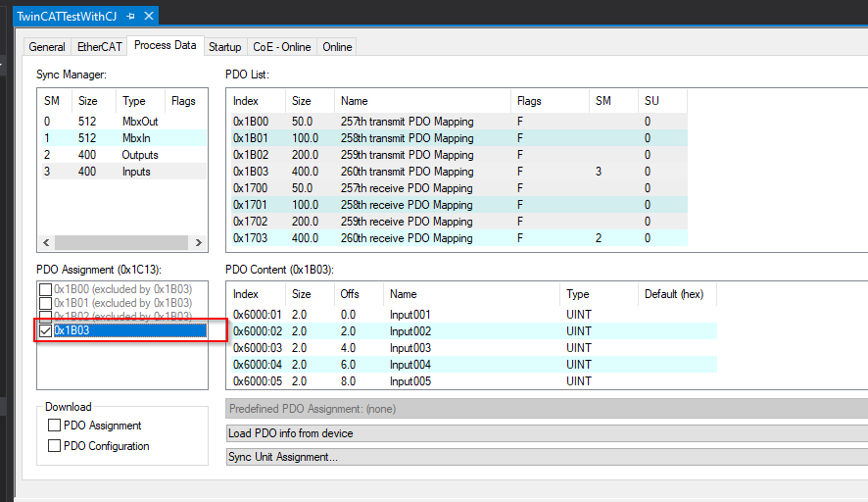The image size is (868, 502).
Task: Select PDO List row 0x1702
Action: pyautogui.click(x=458, y=221)
